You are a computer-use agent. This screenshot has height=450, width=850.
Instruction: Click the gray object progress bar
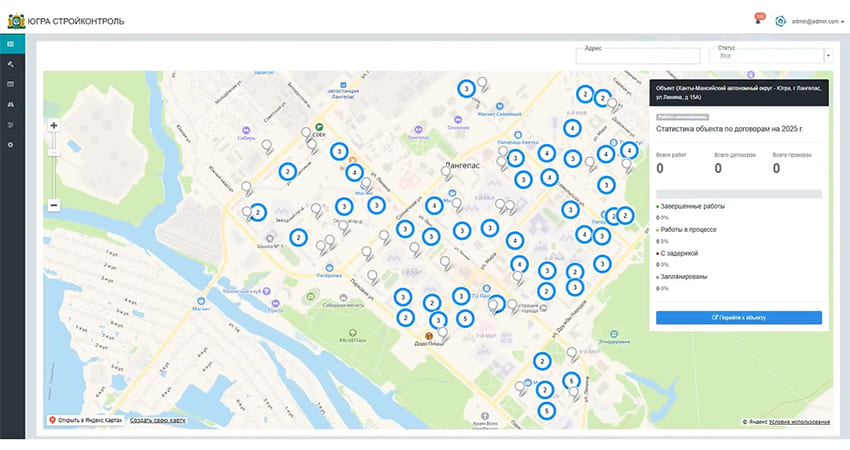pos(739,194)
